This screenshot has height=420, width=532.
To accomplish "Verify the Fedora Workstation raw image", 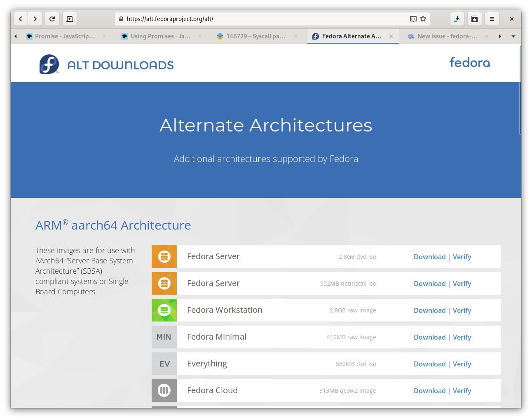I will [462, 310].
